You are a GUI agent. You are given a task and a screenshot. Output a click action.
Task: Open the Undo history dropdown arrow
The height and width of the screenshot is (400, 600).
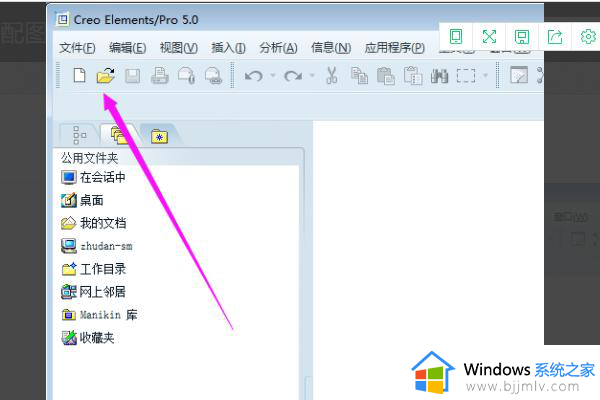(x=273, y=75)
